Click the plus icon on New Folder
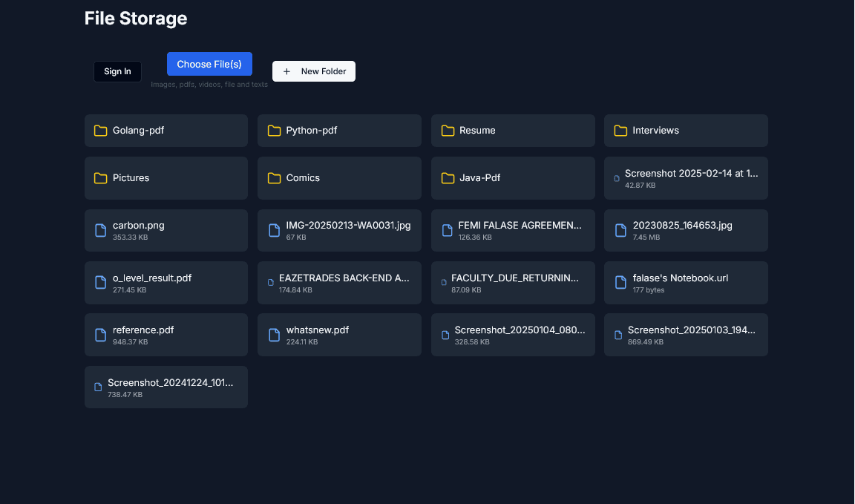The width and height of the screenshot is (855, 504). click(x=286, y=71)
